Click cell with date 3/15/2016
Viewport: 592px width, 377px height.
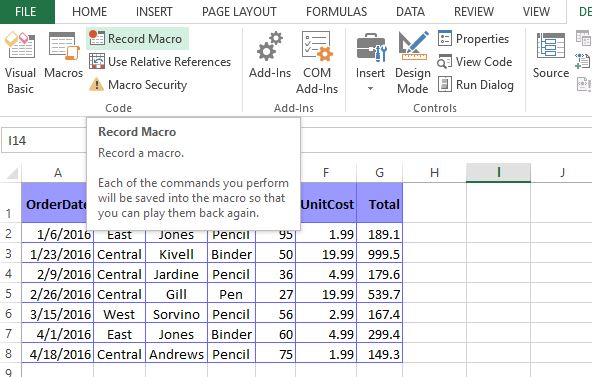(x=58, y=314)
